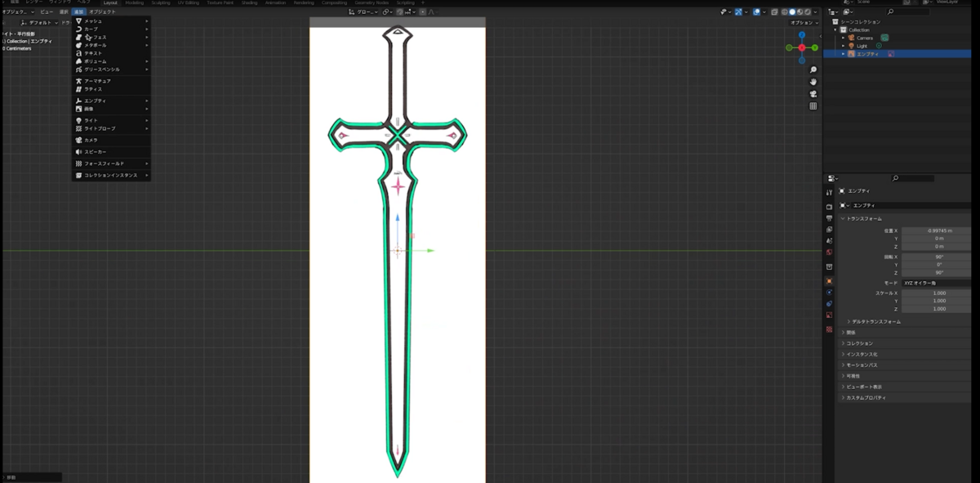Screen dimensions: 980x483
Task: Switch to Rendered viewport shading
Action: coord(807,12)
